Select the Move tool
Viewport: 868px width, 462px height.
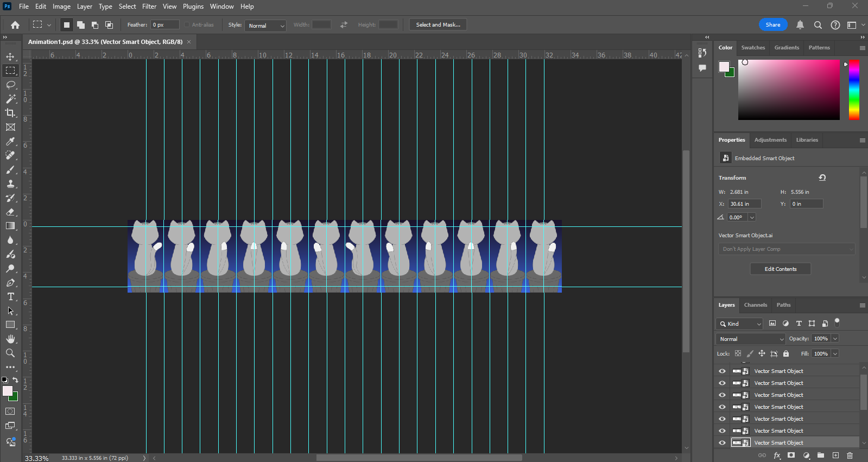(10, 56)
